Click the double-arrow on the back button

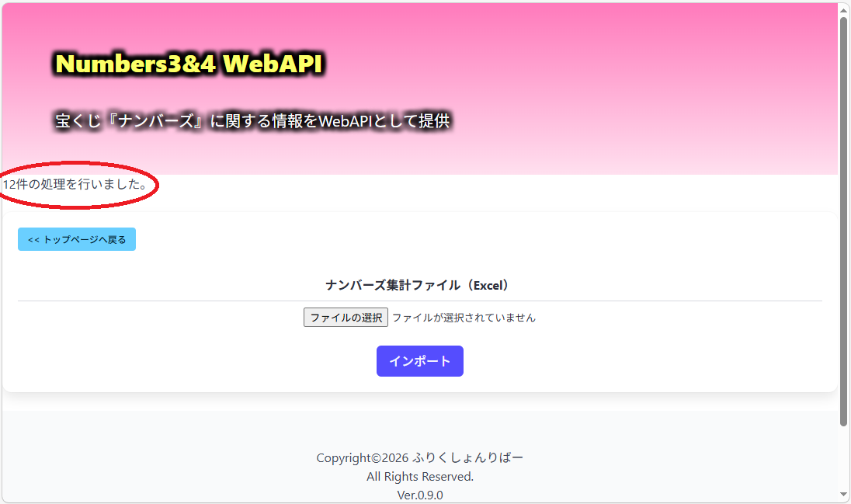pyautogui.click(x=33, y=239)
